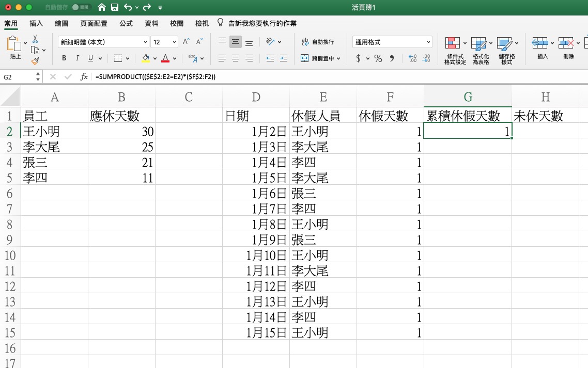Expand fill color options arrow
The height and width of the screenshot is (368, 588).
tap(155, 58)
